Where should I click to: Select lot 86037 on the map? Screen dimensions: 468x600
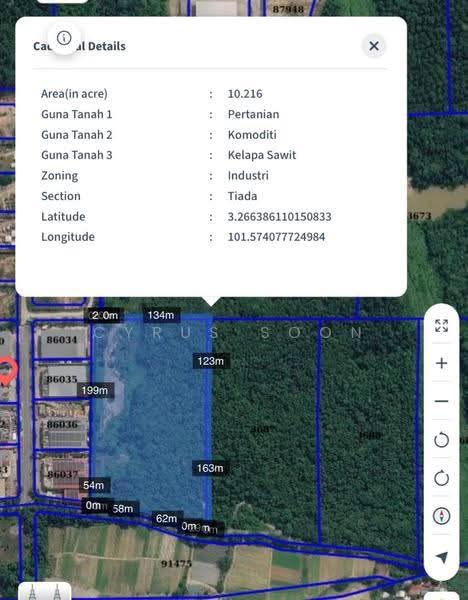click(62, 474)
